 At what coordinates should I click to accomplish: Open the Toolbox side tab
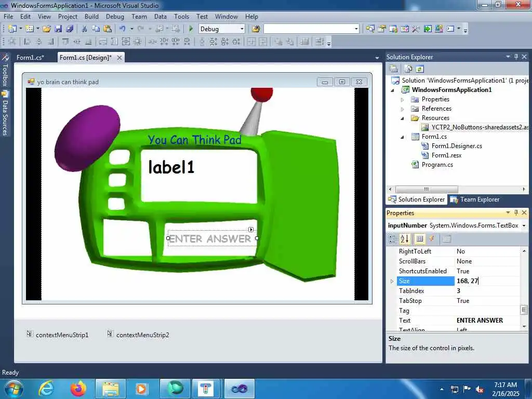point(5,70)
